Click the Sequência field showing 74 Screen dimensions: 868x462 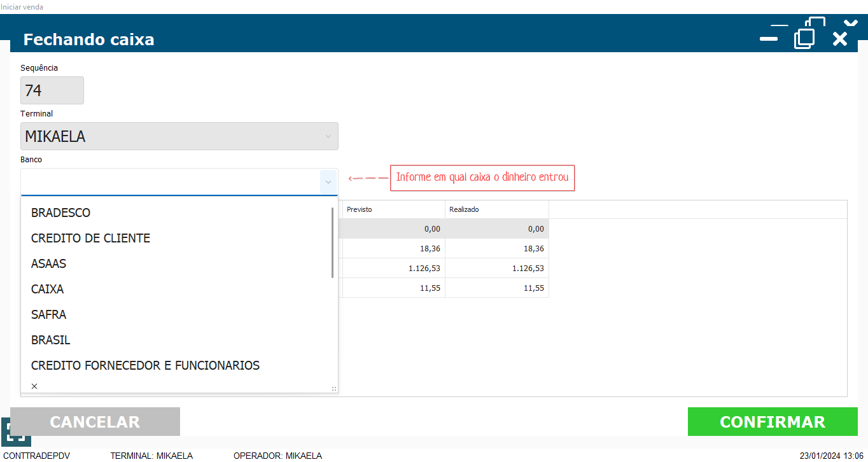(52, 90)
